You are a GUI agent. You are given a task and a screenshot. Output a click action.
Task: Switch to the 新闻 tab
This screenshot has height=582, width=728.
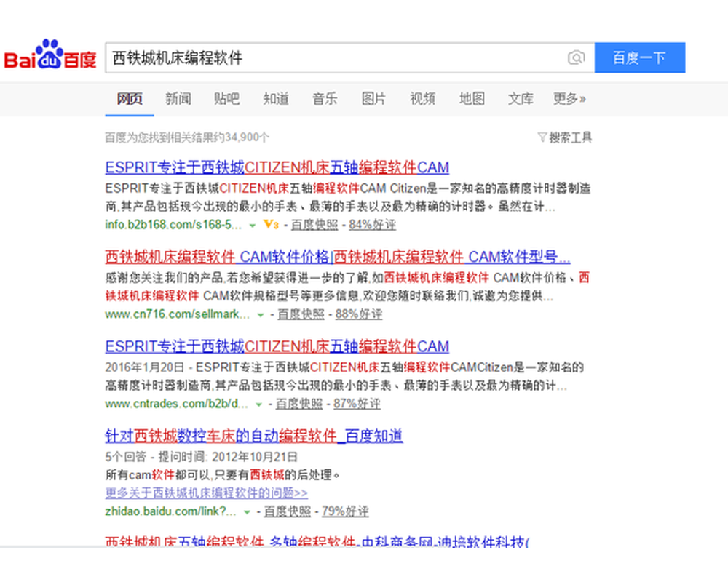(178, 99)
